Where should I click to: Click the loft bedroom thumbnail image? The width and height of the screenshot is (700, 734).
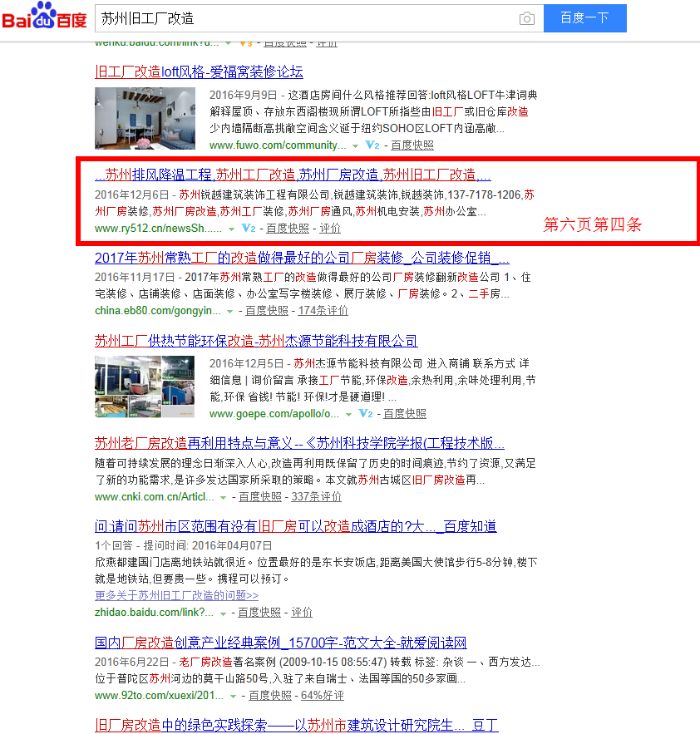[145, 118]
